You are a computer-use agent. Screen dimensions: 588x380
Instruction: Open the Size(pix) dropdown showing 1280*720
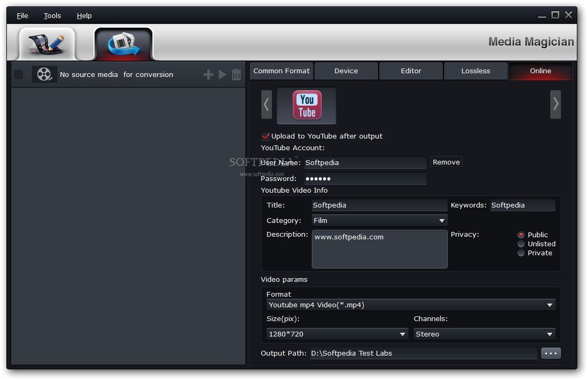(x=337, y=333)
